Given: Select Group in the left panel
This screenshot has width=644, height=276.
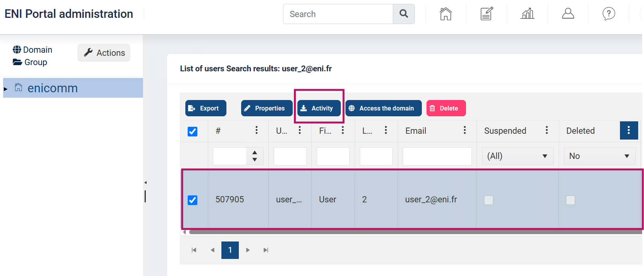Looking at the screenshot, I should (x=30, y=62).
